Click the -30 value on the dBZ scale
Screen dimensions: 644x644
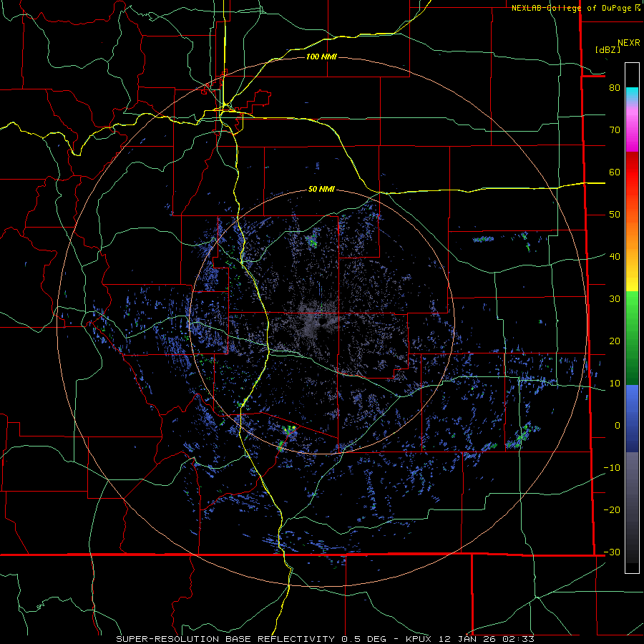pos(612,552)
